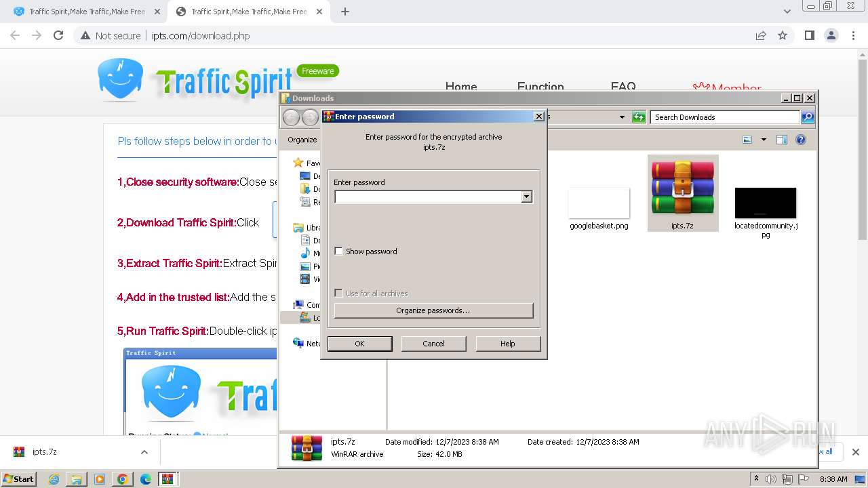Click the green refresh icon in Explorer

(x=639, y=117)
